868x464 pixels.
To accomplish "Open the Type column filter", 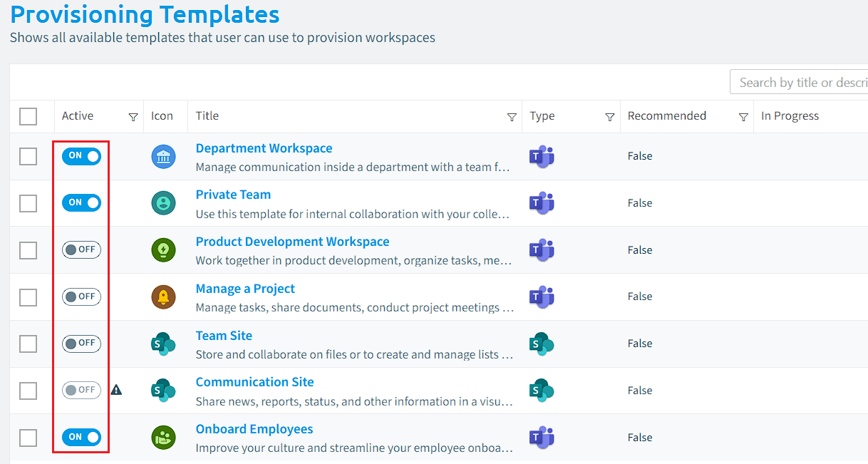I will coord(610,118).
